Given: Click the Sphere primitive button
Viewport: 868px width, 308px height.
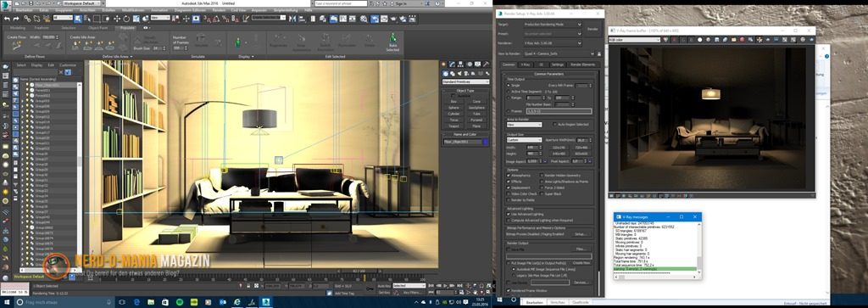Looking at the screenshot, I should click(x=454, y=108).
